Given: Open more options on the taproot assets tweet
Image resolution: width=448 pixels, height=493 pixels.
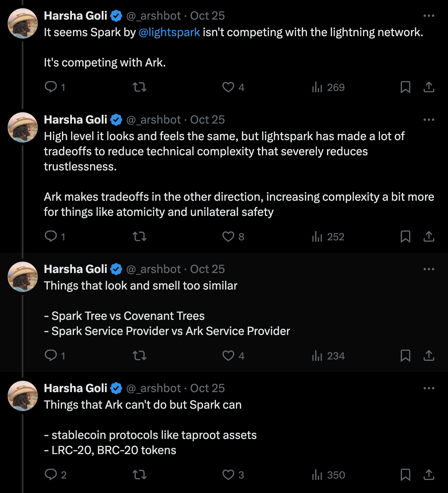Looking at the screenshot, I should (x=429, y=388).
